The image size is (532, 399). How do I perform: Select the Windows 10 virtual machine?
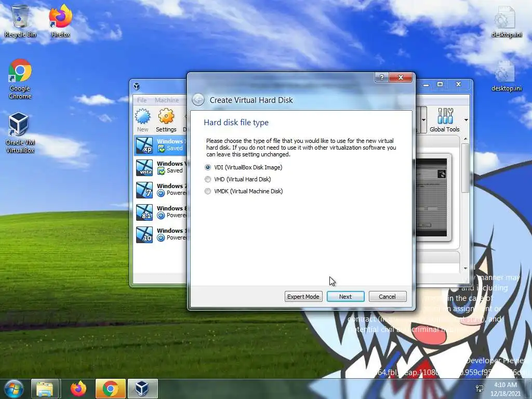point(160,234)
